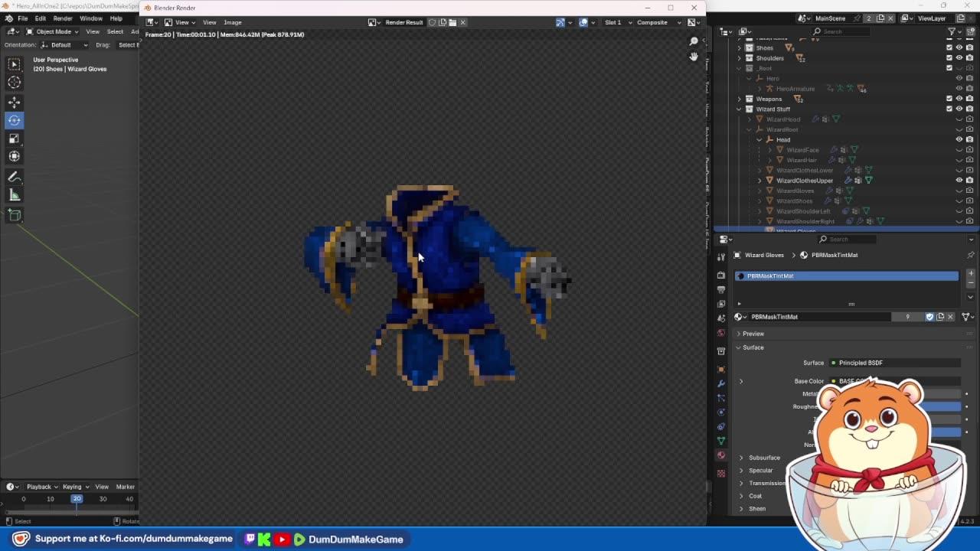Open the Material properties tab
This screenshot has height=551, width=980.
click(x=721, y=455)
